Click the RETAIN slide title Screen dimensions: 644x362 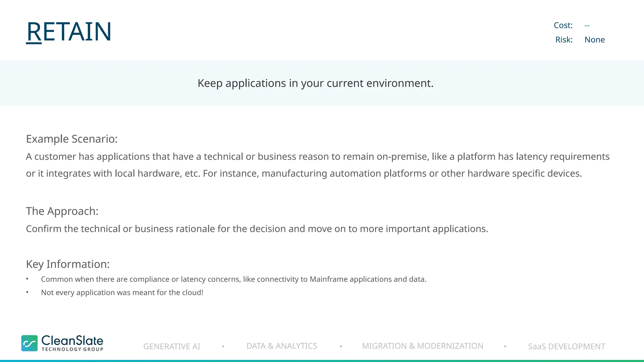point(69,31)
